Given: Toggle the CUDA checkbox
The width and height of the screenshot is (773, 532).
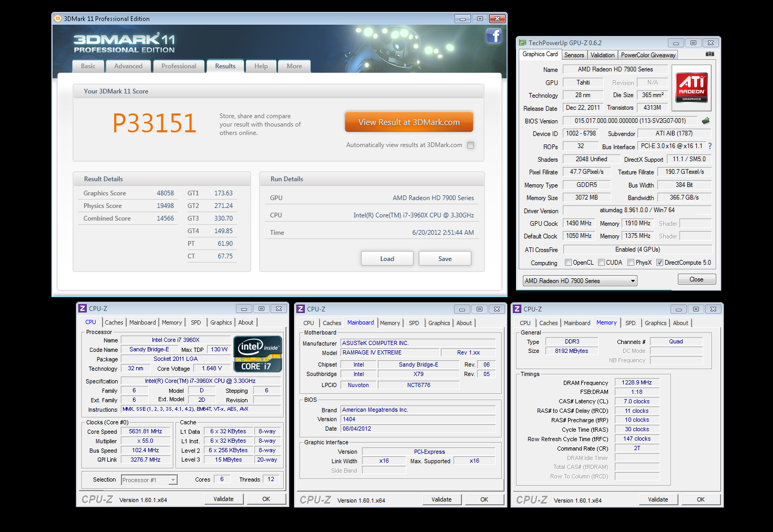Looking at the screenshot, I should [x=601, y=263].
